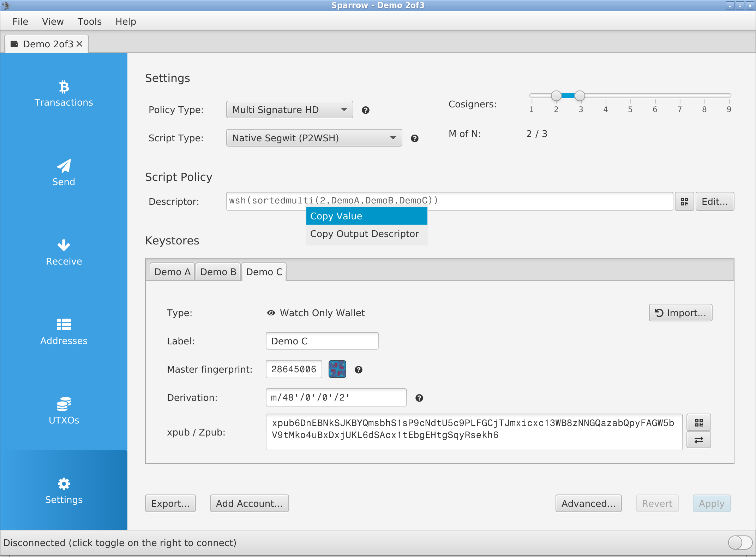Open the Help menu
Image resolution: width=756 pixels, height=557 pixels.
pos(126,22)
